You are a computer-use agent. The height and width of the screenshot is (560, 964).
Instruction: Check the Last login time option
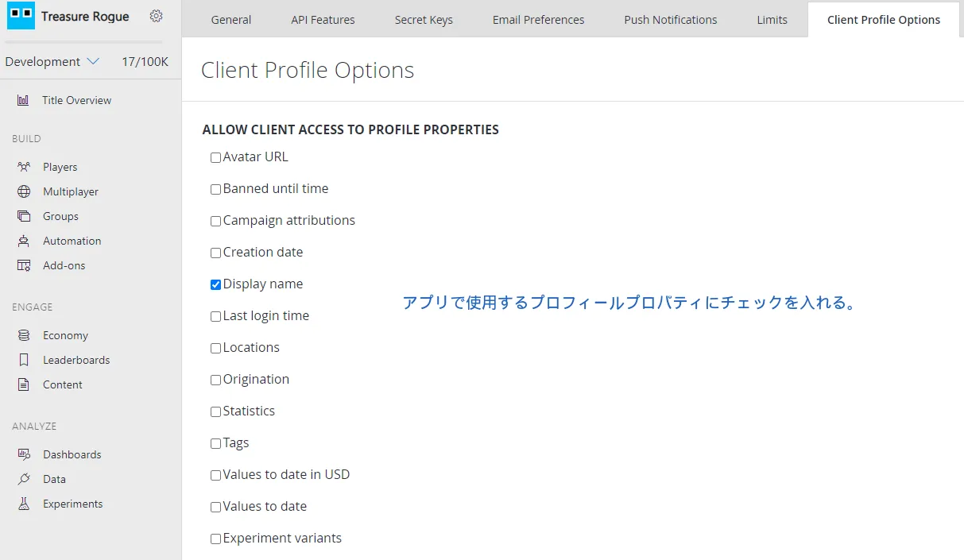click(x=215, y=316)
